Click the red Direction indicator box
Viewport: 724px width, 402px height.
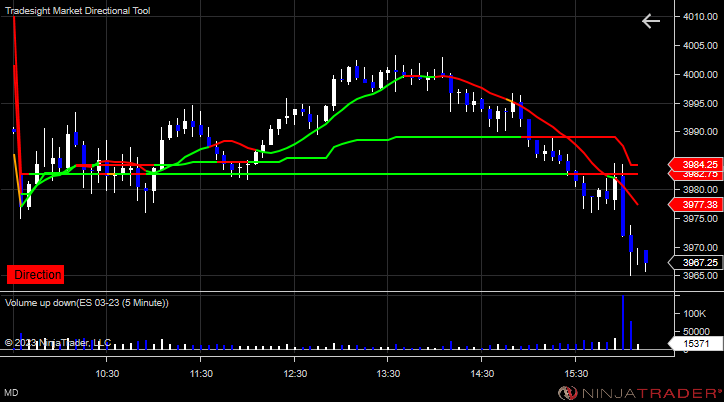[x=36, y=275]
